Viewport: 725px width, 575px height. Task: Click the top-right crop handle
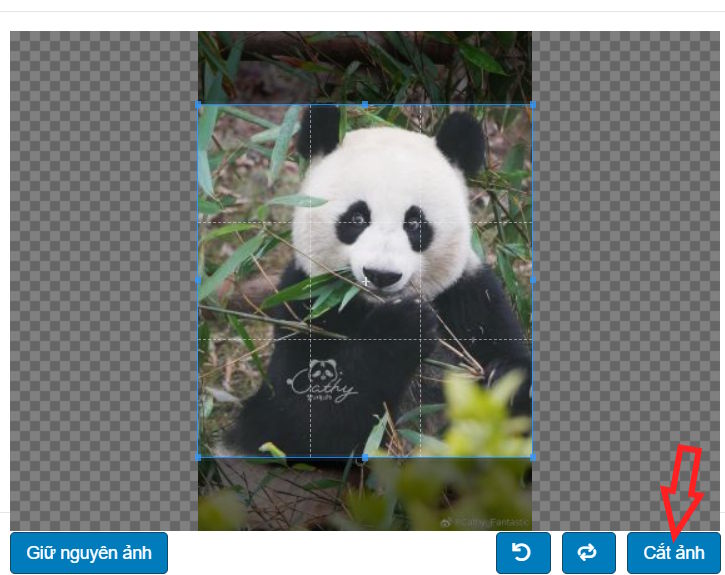coord(533,105)
